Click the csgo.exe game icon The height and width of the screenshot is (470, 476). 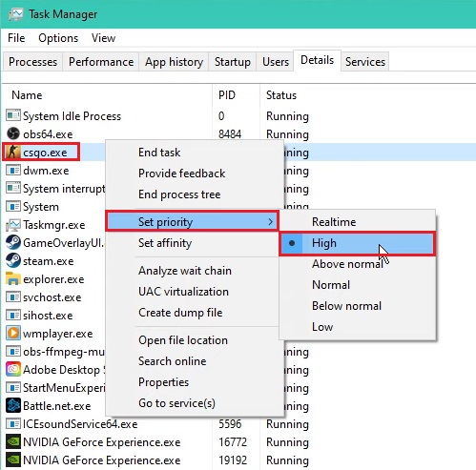(13, 152)
